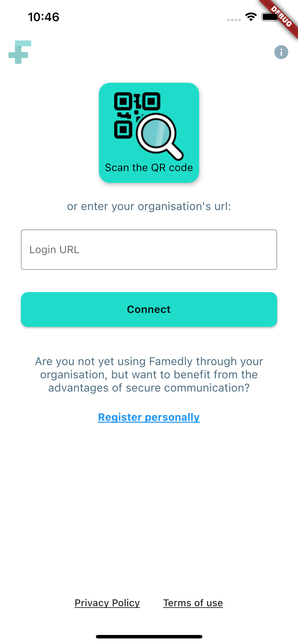This screenshot has width=298, height=644.
Task: Click the red DEBUG banner
Action: click(x=282, y=17)
